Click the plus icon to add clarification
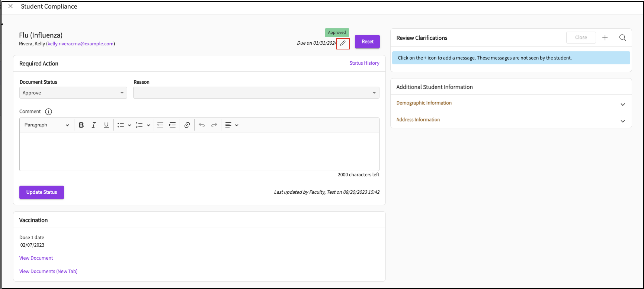The image size is (644, 289). (605, 38)
